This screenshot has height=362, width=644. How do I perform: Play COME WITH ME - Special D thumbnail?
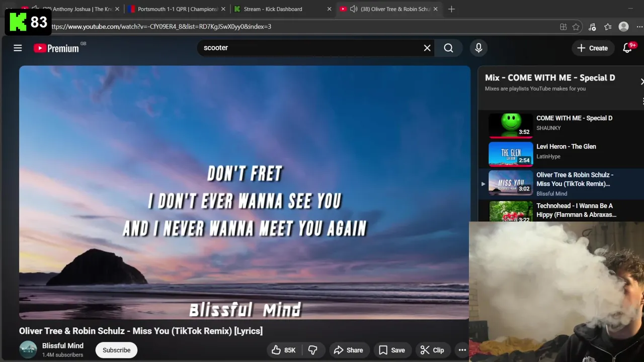pyautogui.click(x=511, y=126)
